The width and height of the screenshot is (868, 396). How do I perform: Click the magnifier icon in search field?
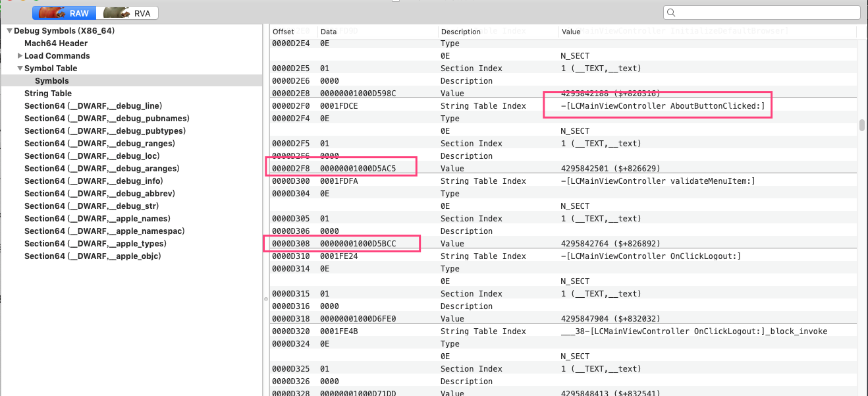671,13
